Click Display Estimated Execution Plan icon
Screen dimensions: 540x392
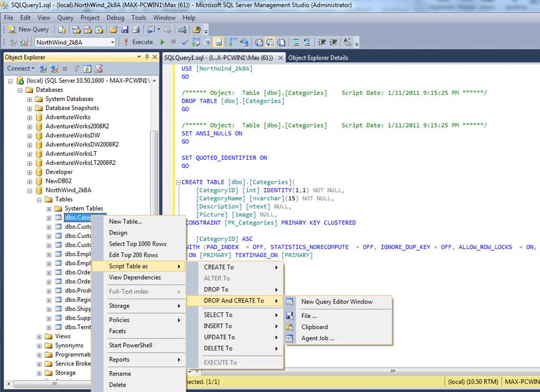196,42
